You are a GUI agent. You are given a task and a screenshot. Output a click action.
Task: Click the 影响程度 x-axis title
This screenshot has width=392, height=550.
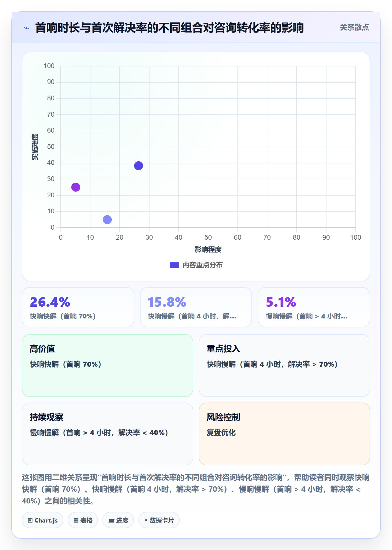coord(208,249)
